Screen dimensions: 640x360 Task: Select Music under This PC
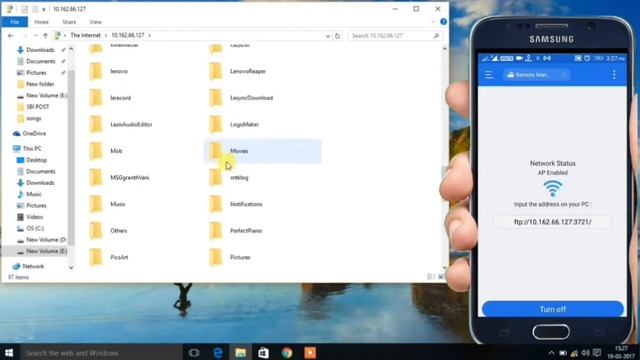[33, 194]
